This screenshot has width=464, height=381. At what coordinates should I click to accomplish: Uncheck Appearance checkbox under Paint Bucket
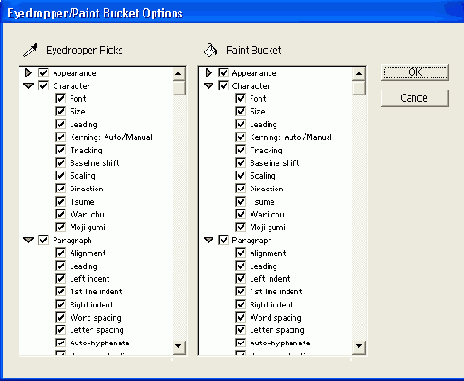click(223, 72)
